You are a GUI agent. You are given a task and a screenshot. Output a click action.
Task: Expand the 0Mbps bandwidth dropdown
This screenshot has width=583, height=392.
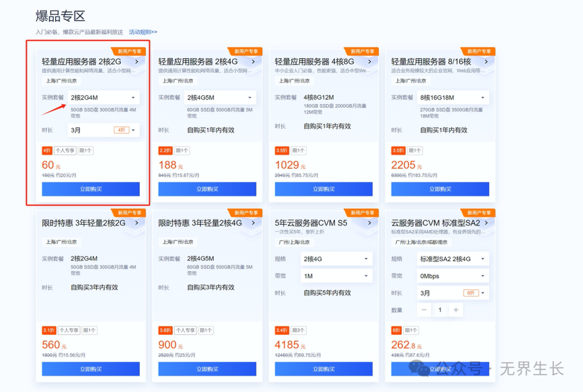click(x=452, y=276)
